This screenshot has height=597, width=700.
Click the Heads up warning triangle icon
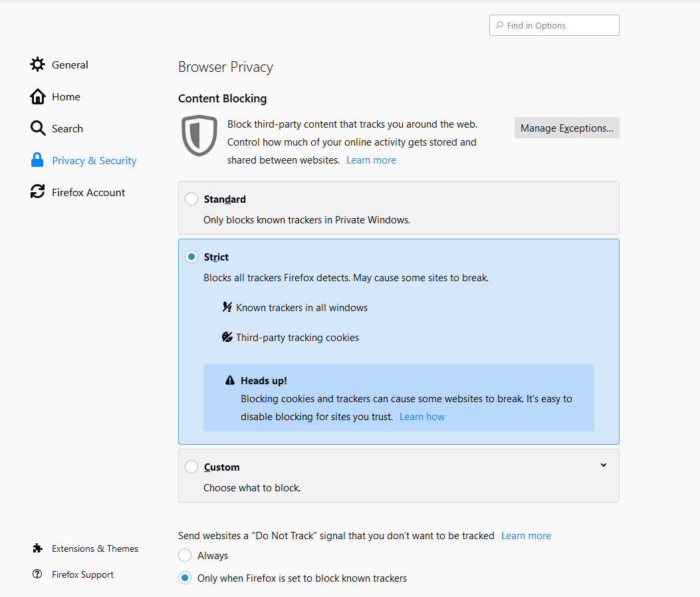(229, 380)
